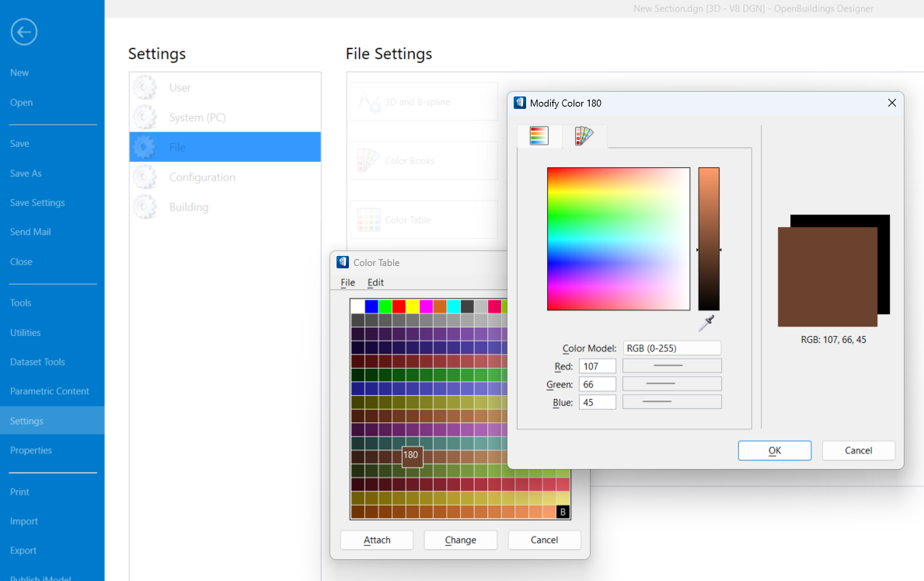Choose Import in the backstage sidebar
Viewport: 924px width, 581px height.
point(23,521)
